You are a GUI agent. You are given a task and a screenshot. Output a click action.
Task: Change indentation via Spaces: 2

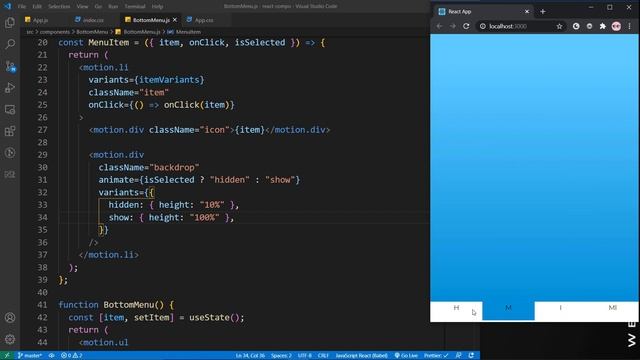pyautogui.click(x=281, y=356)
